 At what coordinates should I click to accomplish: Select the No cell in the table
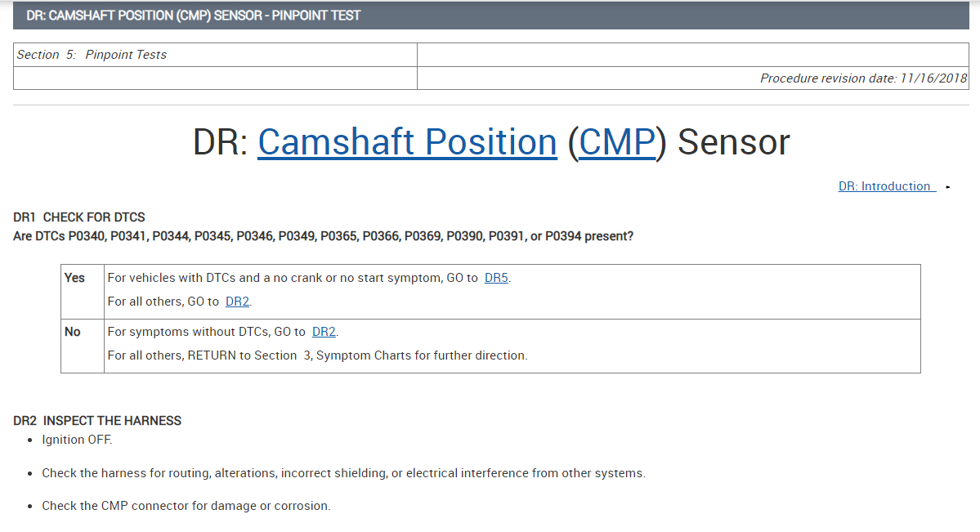73,332
